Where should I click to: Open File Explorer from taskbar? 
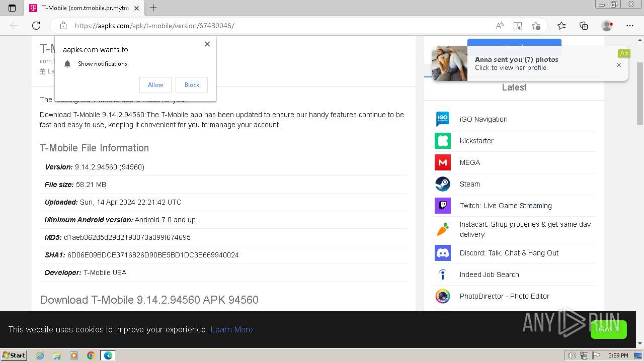tap(57, 355)
